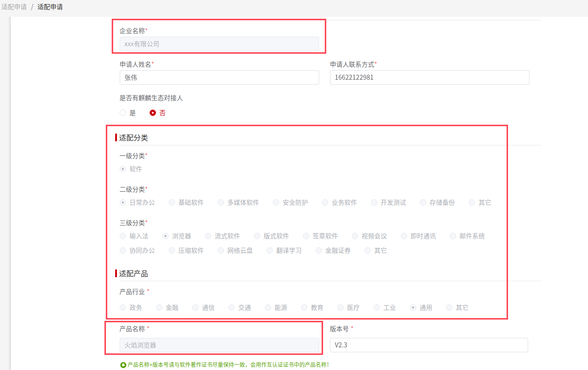Choose 视频会议 in 三级分类

point(355,236)
